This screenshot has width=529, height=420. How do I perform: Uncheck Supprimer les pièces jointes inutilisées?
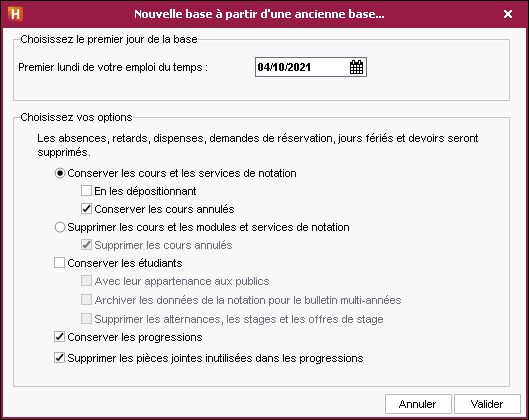tap(59, 358)
